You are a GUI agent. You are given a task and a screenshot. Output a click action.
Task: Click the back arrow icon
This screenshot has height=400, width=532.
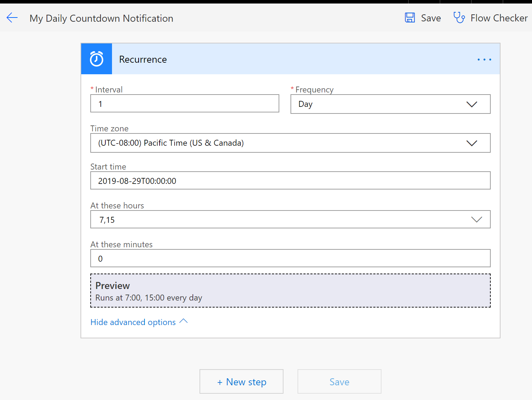coord(12,18)
